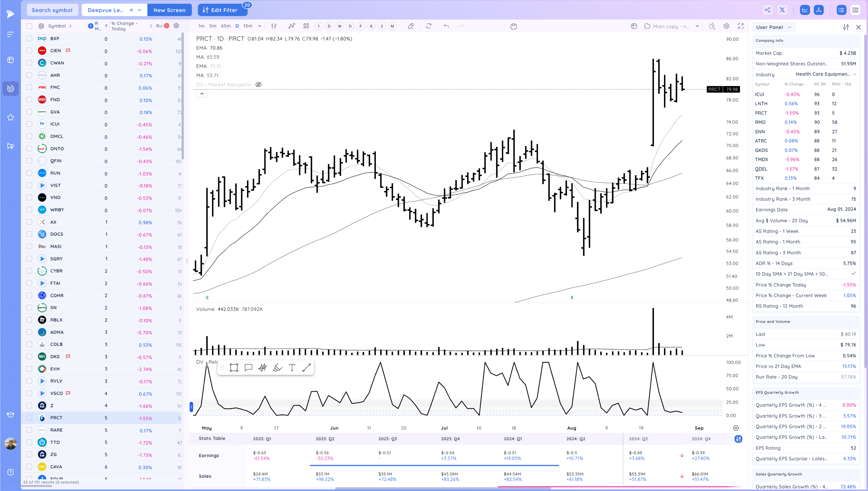868x491 pixels.
Task: Toggle fullscreen chart icon
Action: (740, 26)
